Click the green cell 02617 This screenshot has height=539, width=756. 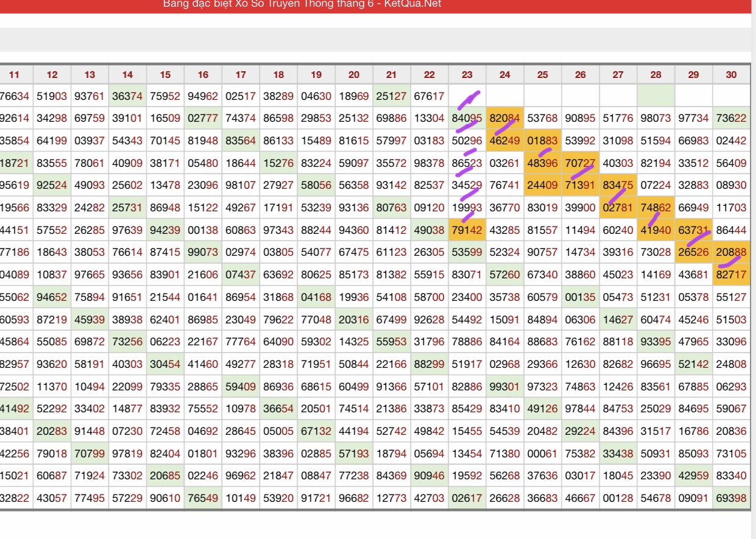[467, 498]
